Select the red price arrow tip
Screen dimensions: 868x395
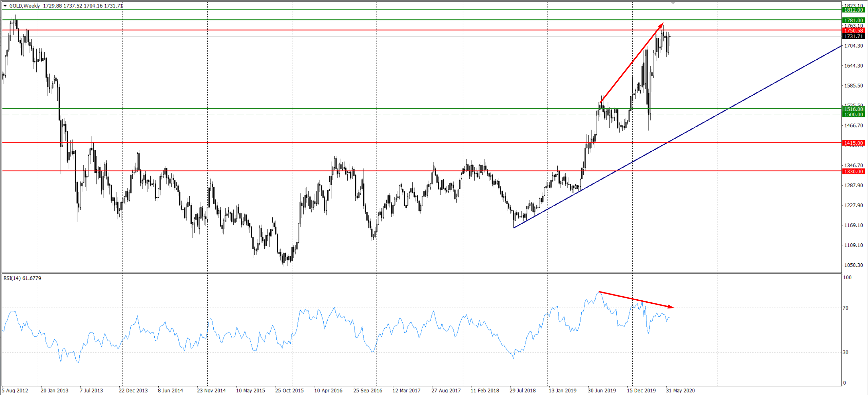662,24
